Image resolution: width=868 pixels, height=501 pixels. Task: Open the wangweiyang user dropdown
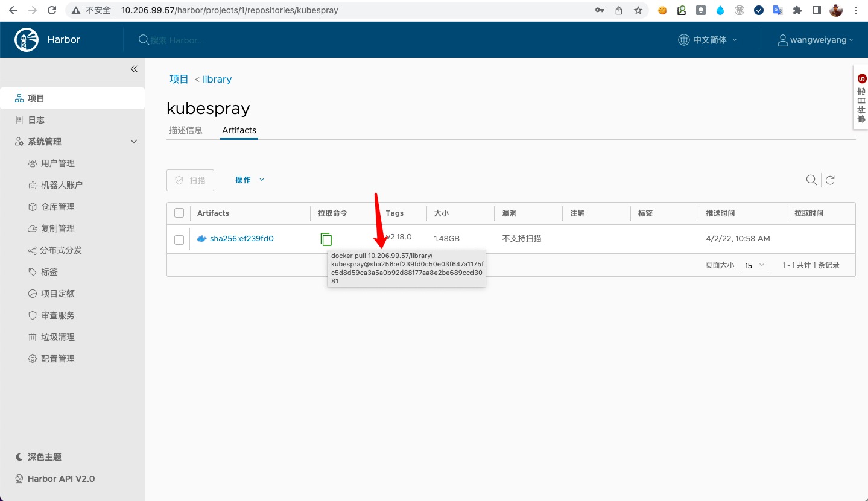click(x=816, y=40)
